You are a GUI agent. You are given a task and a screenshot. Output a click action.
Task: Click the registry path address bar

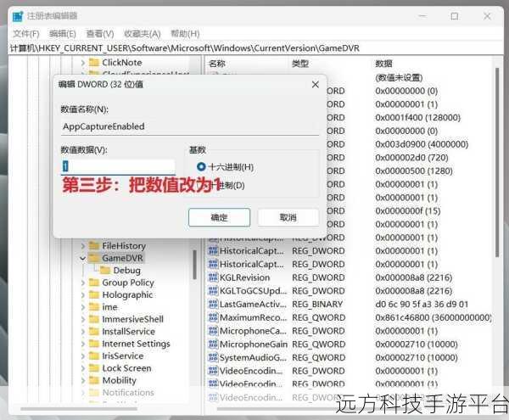point(256,48)
